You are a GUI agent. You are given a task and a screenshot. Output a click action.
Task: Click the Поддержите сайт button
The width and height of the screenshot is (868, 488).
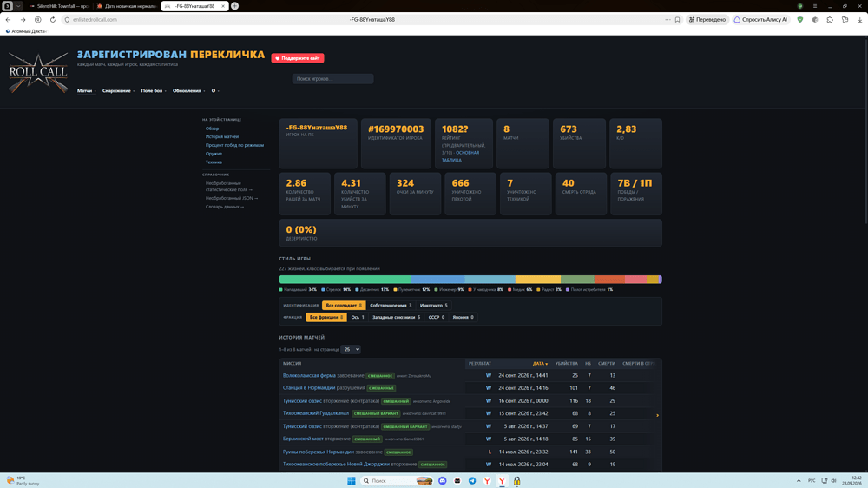297,58
